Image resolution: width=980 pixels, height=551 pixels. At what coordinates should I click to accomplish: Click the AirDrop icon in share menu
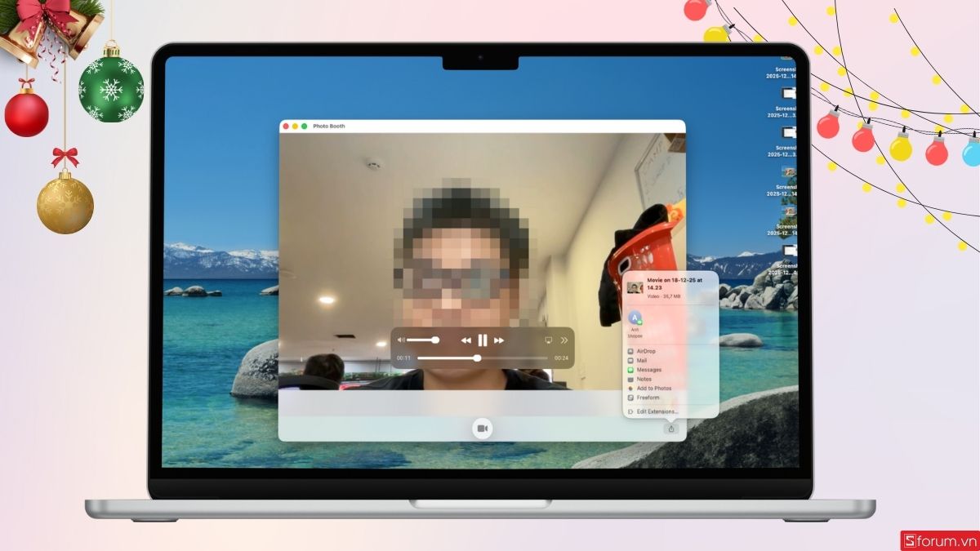pos(644,350)
